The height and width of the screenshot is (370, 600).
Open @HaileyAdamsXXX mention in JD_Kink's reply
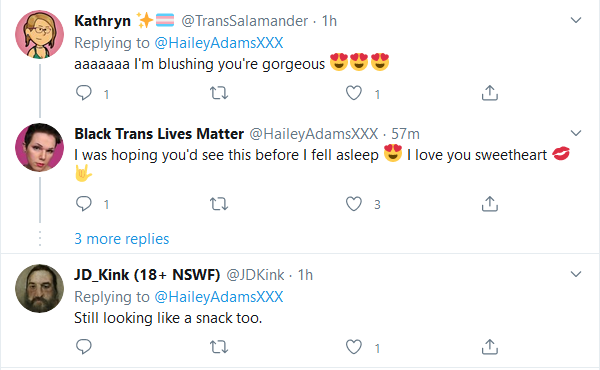click(x=218, y=297)
